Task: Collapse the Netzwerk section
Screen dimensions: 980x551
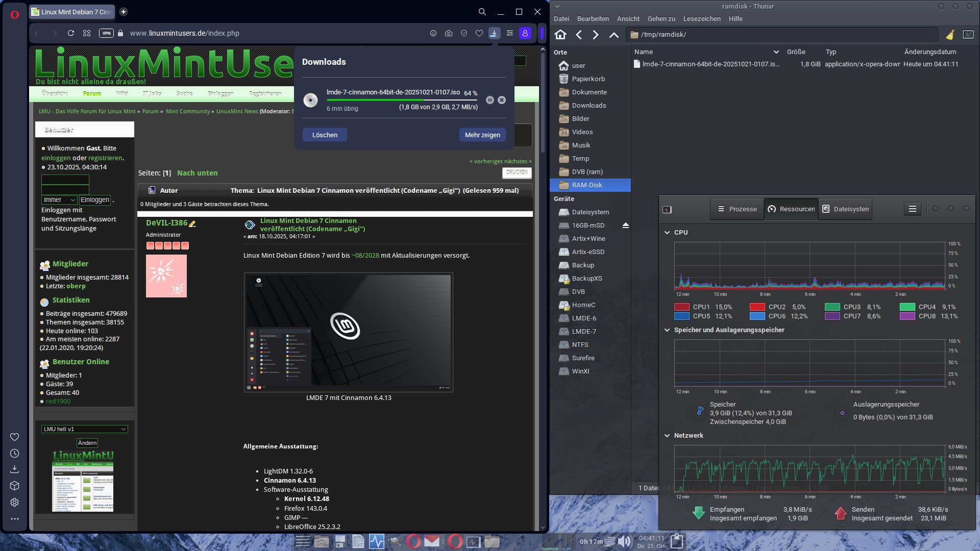Action: pos(667,435)
